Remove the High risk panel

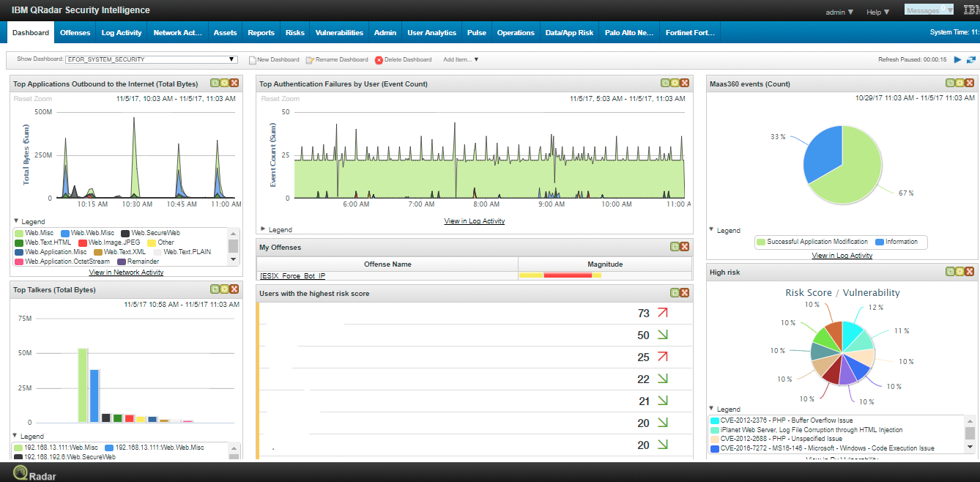(969, 272)
